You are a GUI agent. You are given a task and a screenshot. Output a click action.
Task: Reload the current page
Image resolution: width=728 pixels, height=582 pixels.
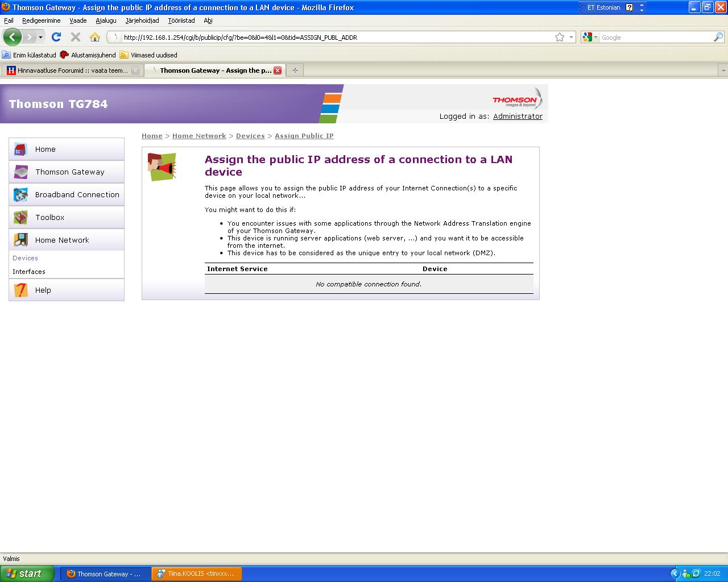[x=56, y=37]
